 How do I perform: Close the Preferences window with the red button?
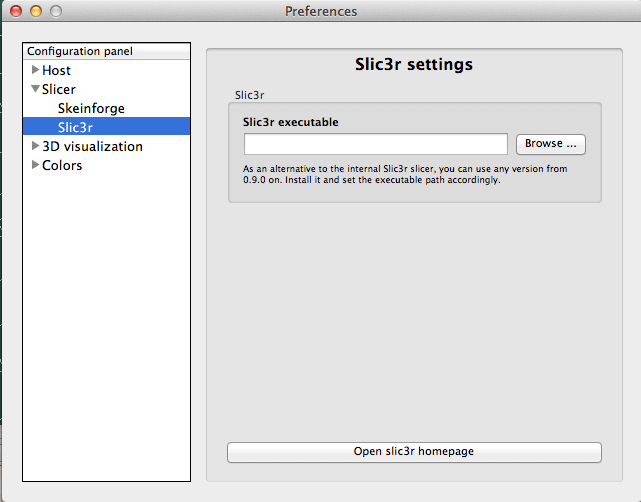(x=16, y=11)
